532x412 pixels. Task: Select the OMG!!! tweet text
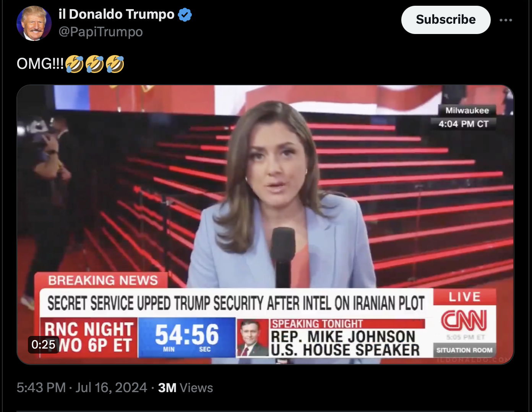[x=40, y=64]
